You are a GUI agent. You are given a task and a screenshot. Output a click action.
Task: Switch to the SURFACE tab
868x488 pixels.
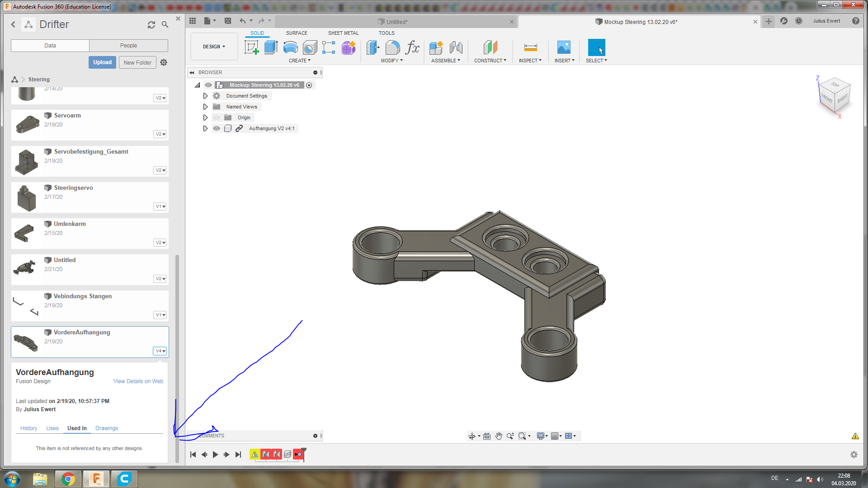(x=297, y=33)
